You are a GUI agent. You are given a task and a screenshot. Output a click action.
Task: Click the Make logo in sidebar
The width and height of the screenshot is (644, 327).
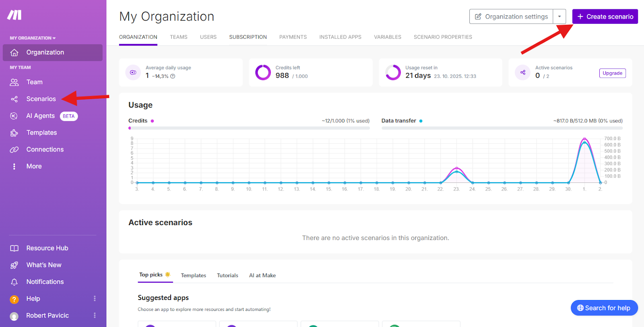pyautogui.click(x=14, y=15)
